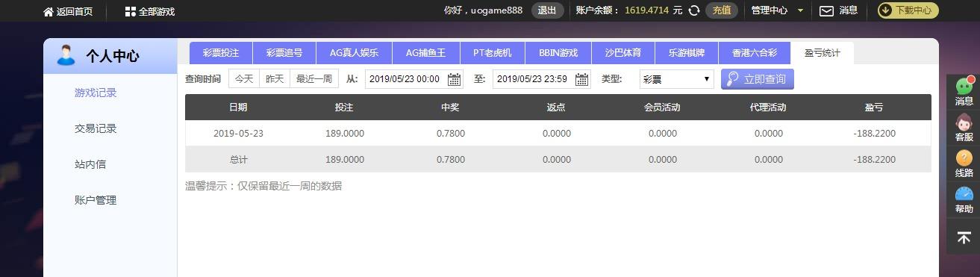Open the 下载中心 button
980x277 pixels.
pyautogui.click(x=908, y=10)
